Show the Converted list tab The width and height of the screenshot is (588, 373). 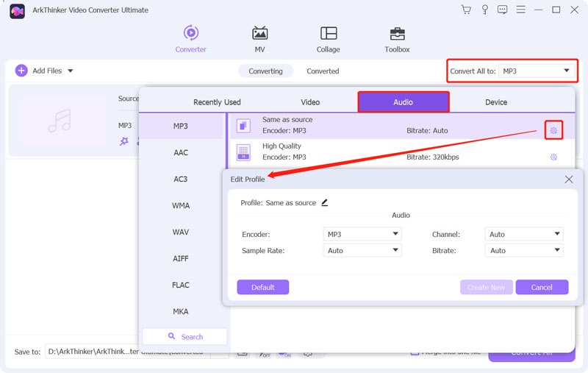[x=323, y=71]
